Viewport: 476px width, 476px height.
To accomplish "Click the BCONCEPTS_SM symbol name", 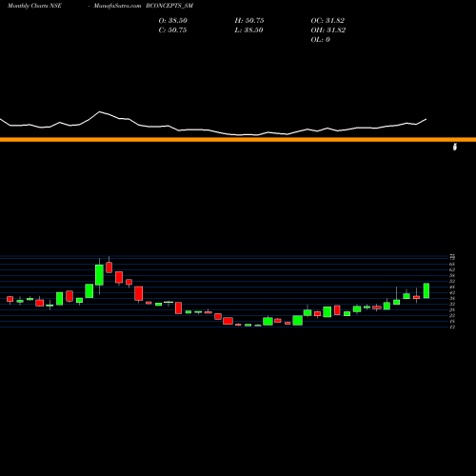I will point(169,6).
